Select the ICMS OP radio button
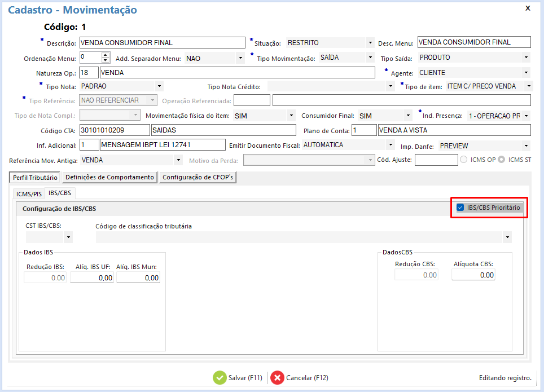The width and height of the screenshot is (544, 392). (464, 160)
